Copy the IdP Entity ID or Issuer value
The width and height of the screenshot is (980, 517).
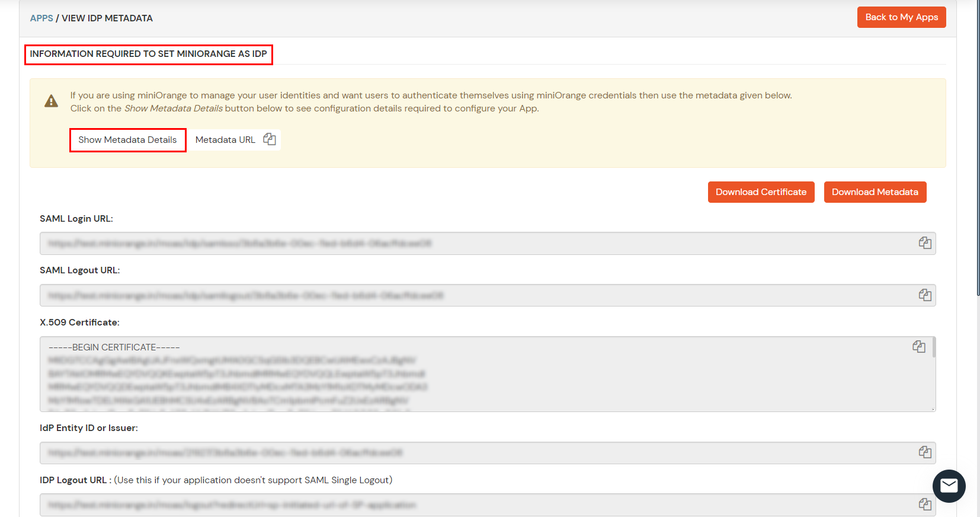925,452
